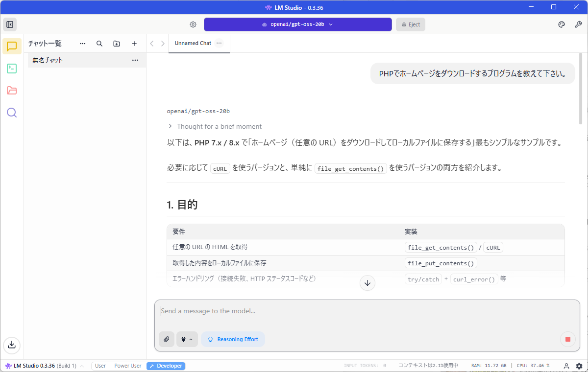The height and width of the screenshot is (372, 588).
Task: Select the 無名チャット chat entry
Action: click(78, 60)
